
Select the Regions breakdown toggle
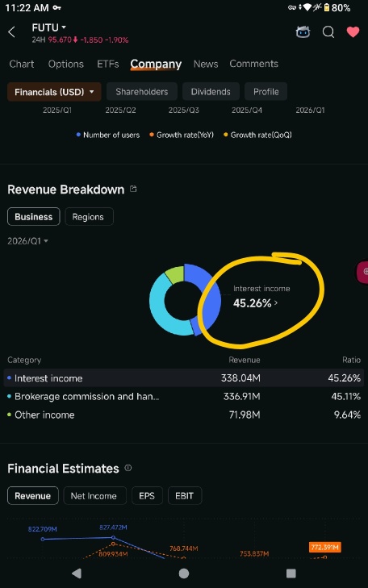click(x=90, y=217)
